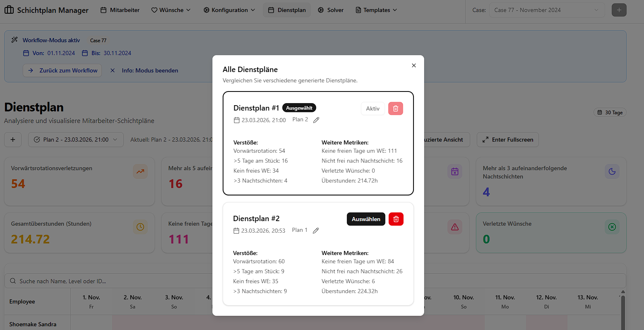Click the trash icon for Dienstplan #1
This screenshot has width=644, height=330.
(x=395, y=108)
